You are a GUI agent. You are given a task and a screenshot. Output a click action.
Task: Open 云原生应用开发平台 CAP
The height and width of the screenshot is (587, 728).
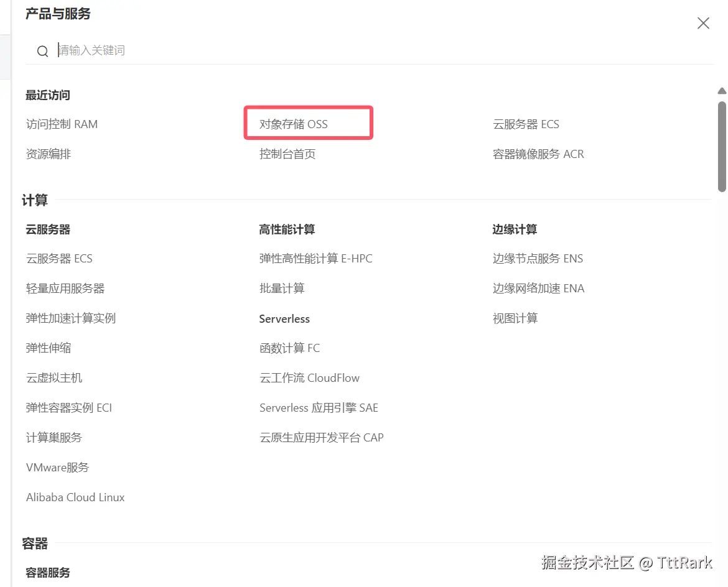click(321, 438)
